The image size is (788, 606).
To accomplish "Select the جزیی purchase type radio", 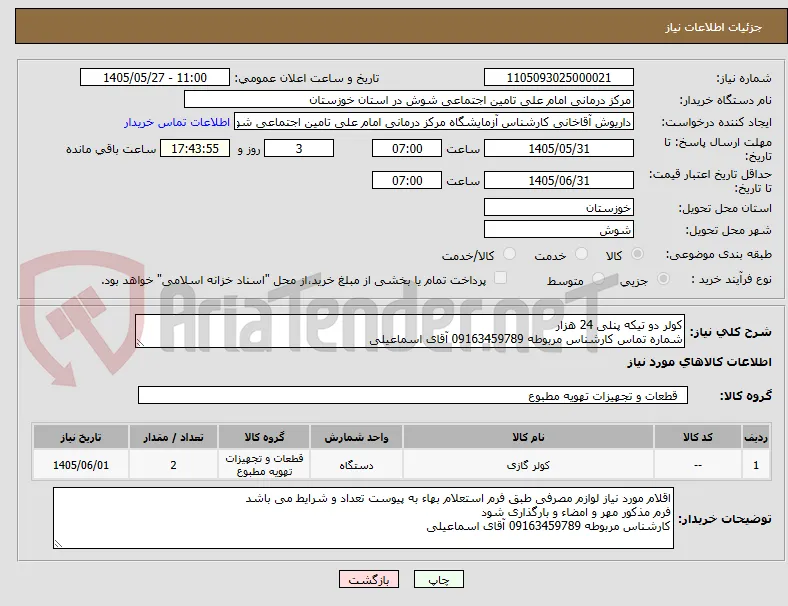I will point(663,279).
